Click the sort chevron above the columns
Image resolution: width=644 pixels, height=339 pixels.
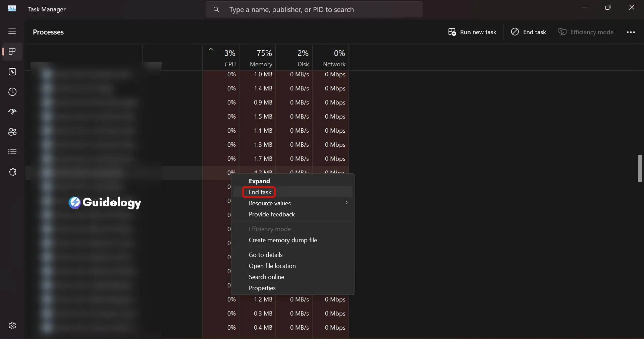[x=211, y=49]
